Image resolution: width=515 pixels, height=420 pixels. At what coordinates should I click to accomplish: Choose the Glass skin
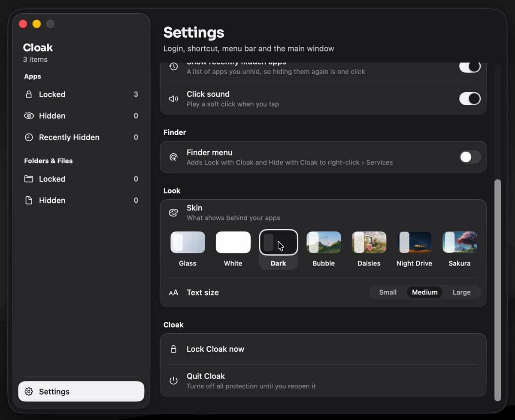point(188,242)
